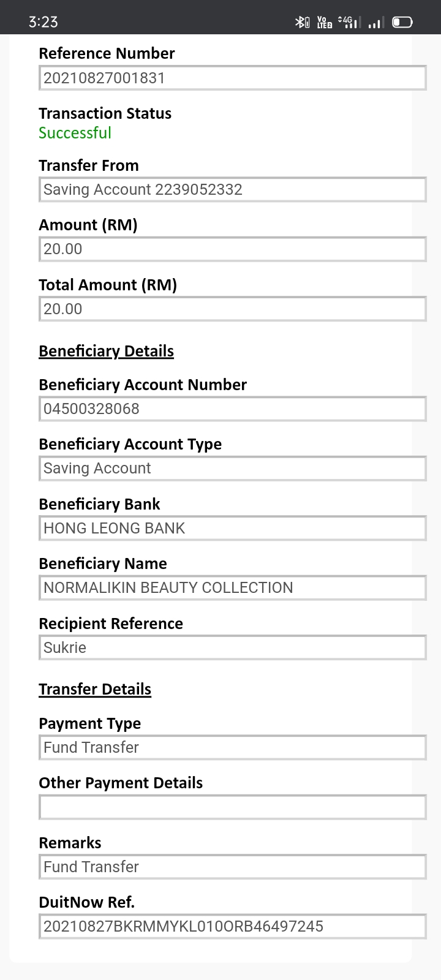
Task: Tap the battery icon in status bar
Action: point(402,23)
